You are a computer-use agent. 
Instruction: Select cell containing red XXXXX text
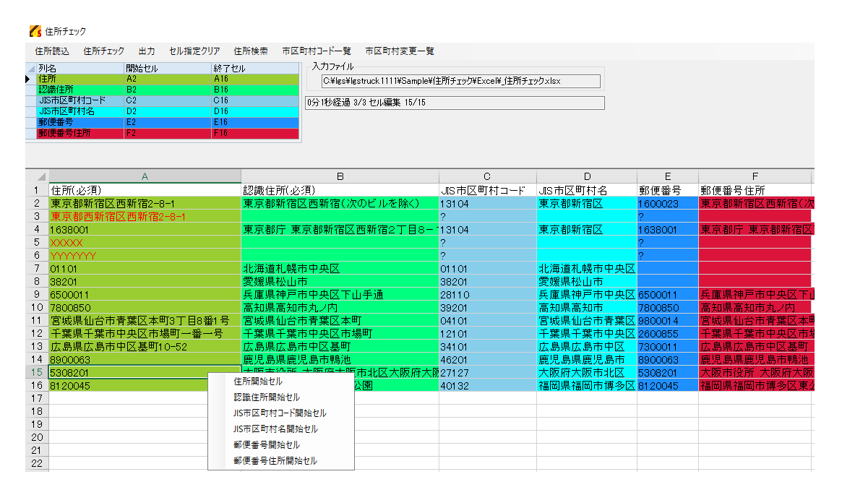tap(145, 243)
